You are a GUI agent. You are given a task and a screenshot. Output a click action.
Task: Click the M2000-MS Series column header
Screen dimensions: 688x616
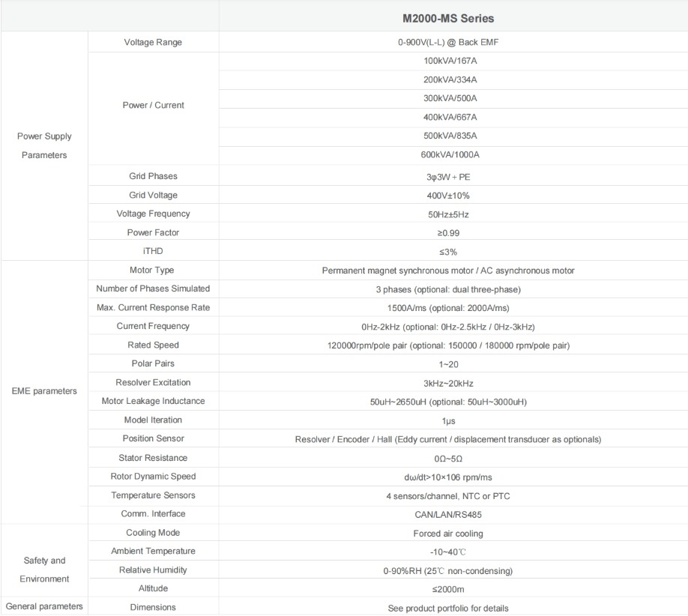point(453,18)
